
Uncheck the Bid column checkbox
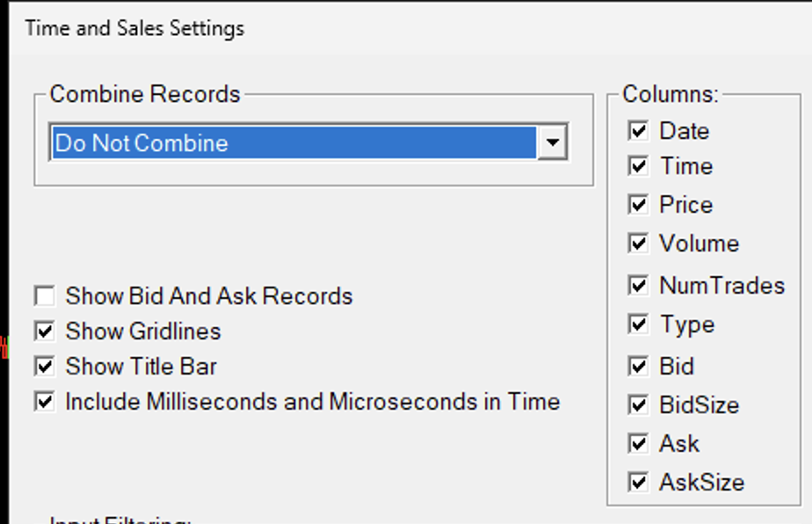coord(639,367)
